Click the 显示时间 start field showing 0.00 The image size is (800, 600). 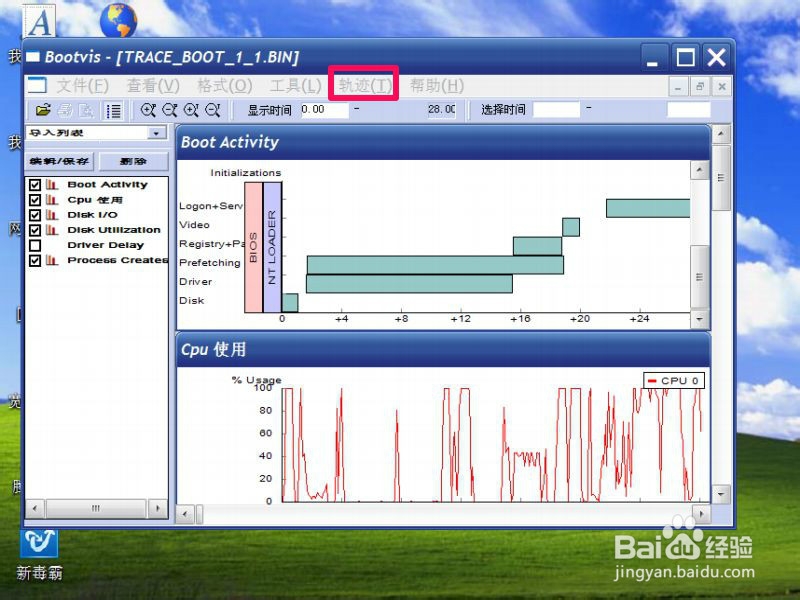point(324,110)
